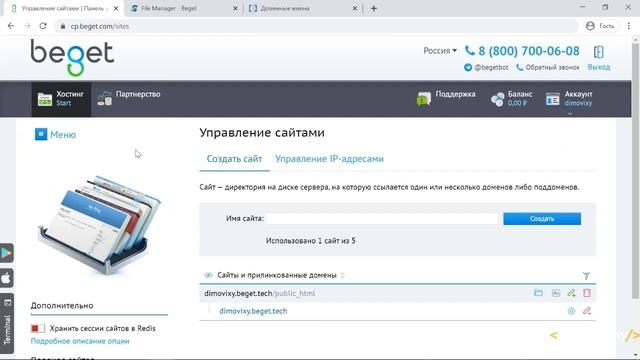Screen dimensions: 640x360
Task: Click the logout door icon
Action: (598, 52)
